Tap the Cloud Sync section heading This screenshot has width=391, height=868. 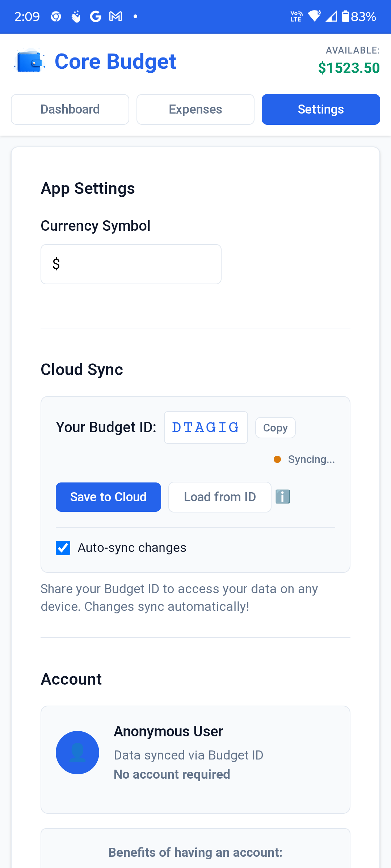[x=82, y=370]
